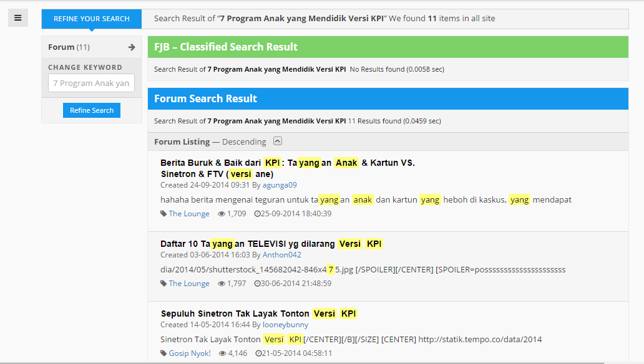Image resolution: width=644 pixels, height=364 pixels.
Task: Click 'Created 24-09-2014 09:31' text
Action: pyautogui.click(x=205, y=185)
